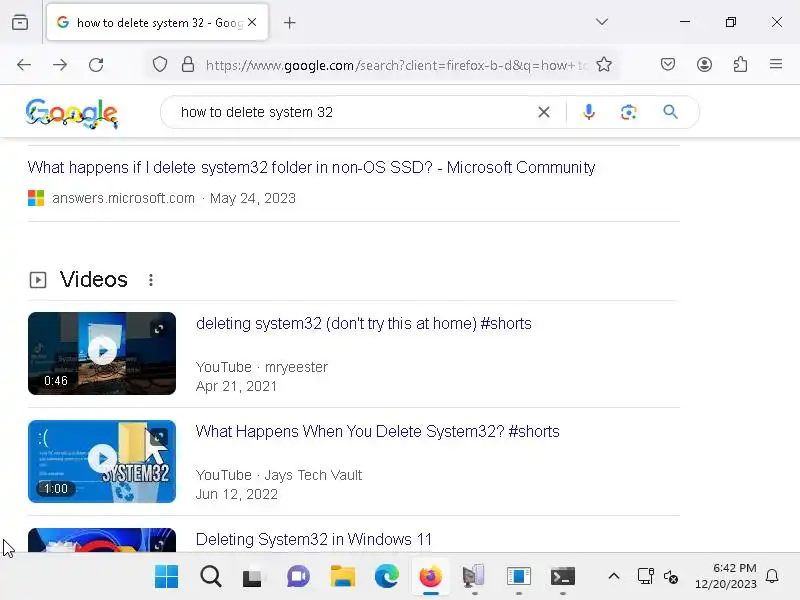Screen dimensions: 800x600
Task: Reload the current page
Action: click(x=96, y=65)
